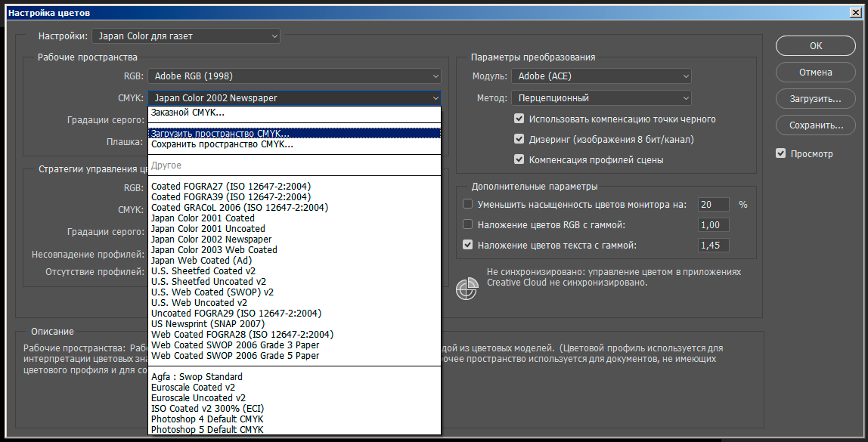Open the Настройки preset dropdown

(x=185, y=36)
